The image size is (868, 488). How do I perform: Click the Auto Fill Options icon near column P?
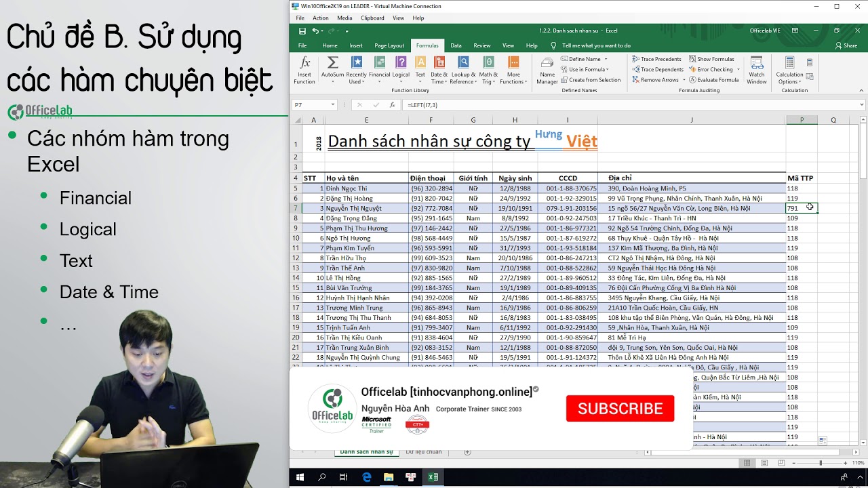[822, 441]
